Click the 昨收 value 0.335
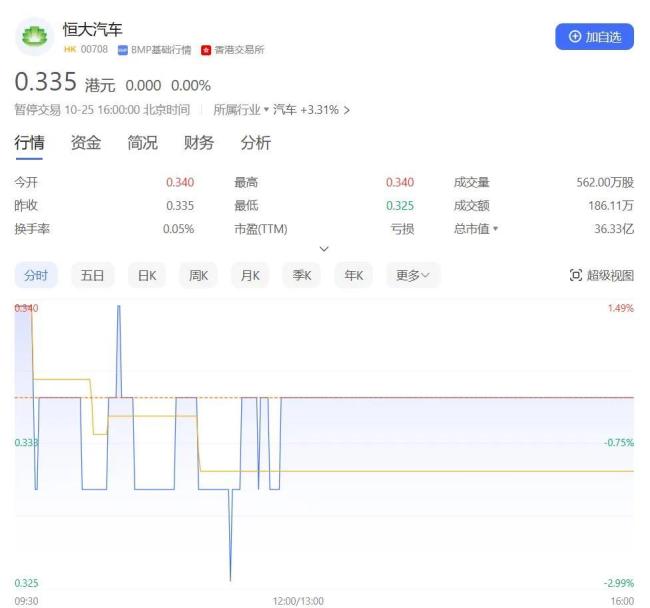Image resolution: width=650 pixels, height=608 pixels. click(x=180, y=205)
